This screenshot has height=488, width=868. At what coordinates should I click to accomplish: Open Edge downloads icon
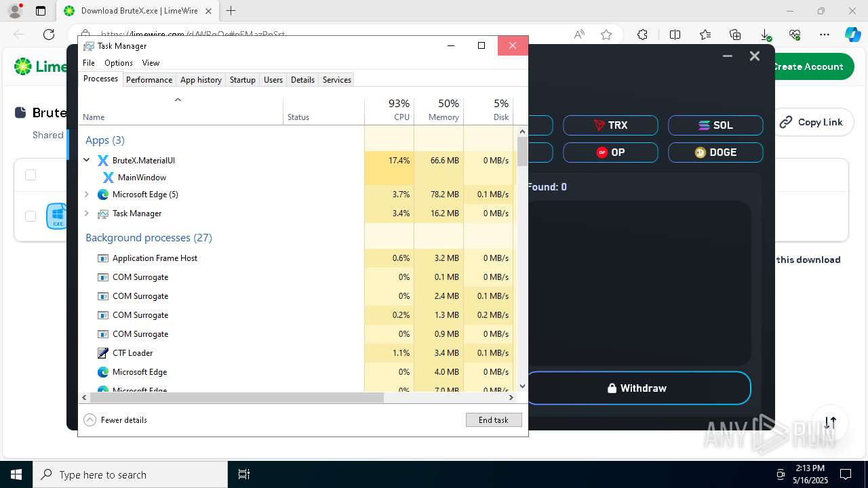765,35
